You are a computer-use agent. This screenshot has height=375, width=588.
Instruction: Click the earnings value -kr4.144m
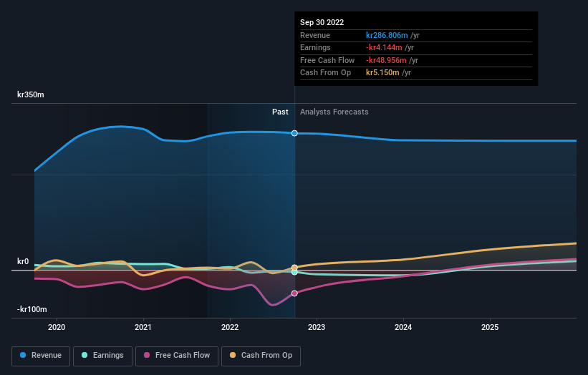pyautogui.click(x=384, y=47)
